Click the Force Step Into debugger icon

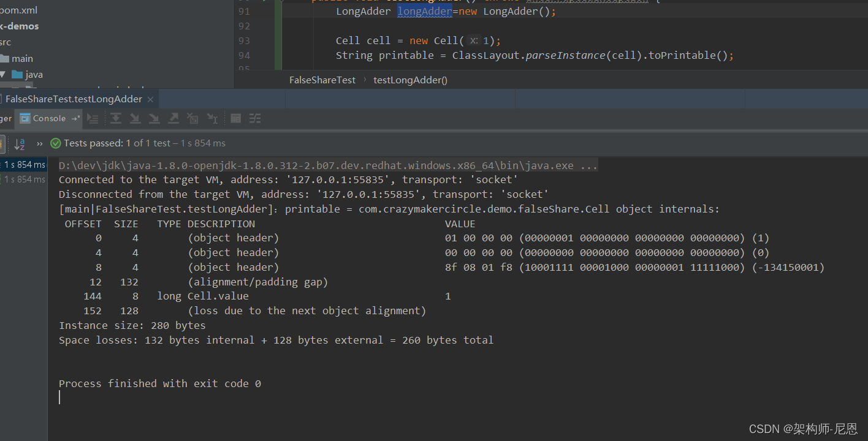154,118
